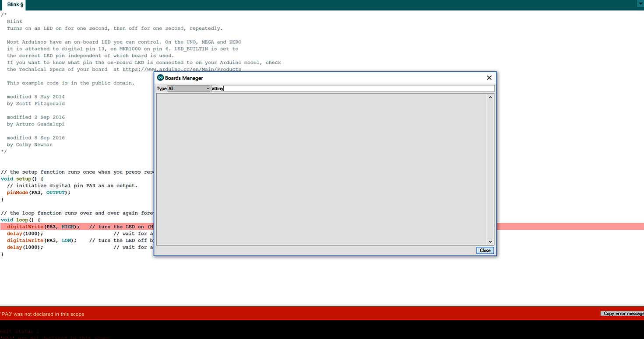Select the Blink § sketch tab
Screen dimensions: 644x339
[15, 4]
